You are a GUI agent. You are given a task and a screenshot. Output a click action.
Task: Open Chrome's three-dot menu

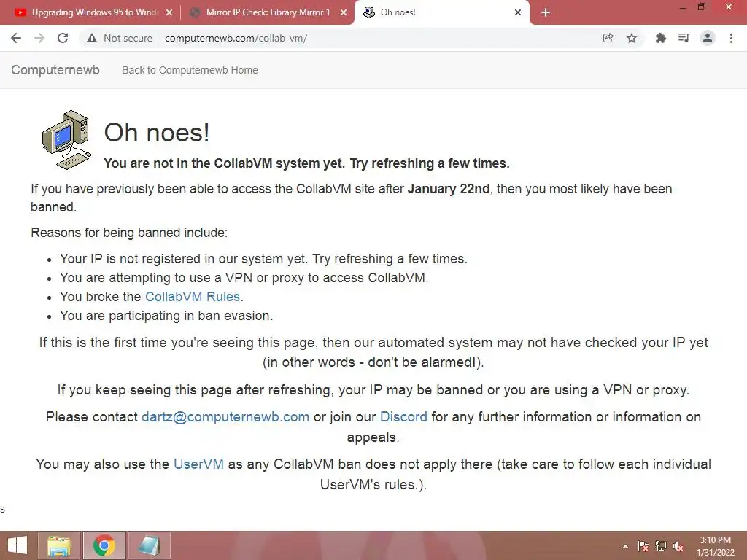click(x=731, y=38)
